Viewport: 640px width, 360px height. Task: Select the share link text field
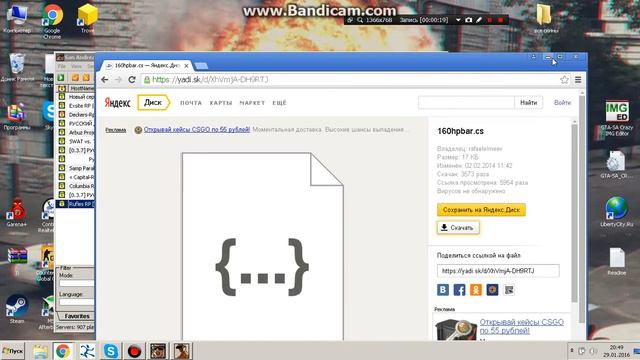pyautogui.click(x=498, y=271)
